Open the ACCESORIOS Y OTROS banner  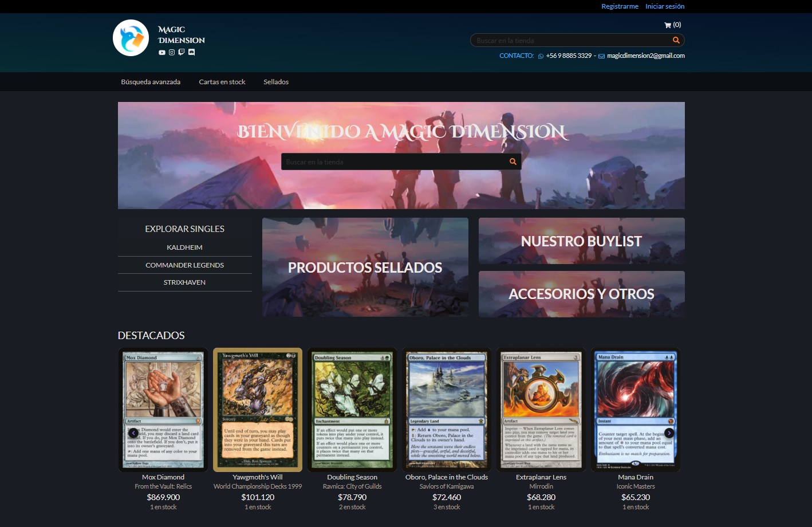[x=582, y=294]
